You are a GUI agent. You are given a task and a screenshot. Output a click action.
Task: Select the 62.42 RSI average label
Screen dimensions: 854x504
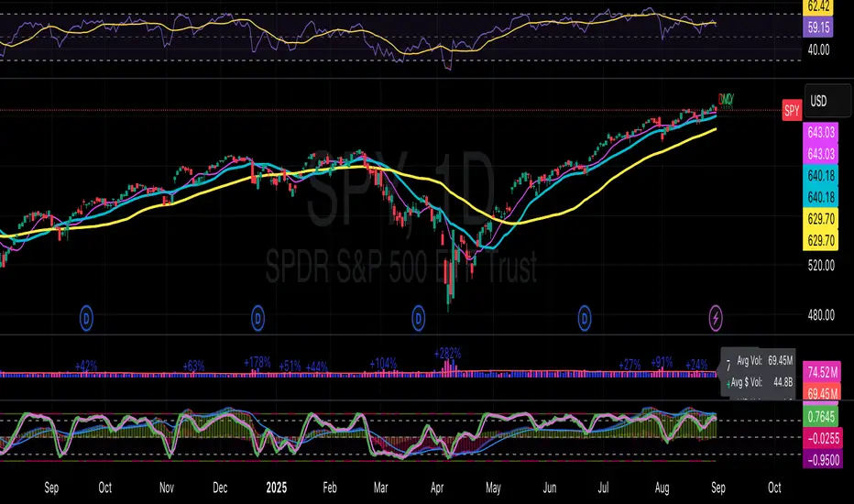(818, 6)
